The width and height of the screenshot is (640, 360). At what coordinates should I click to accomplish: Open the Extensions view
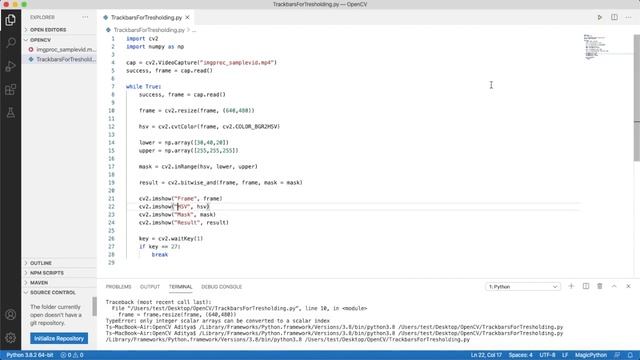coord(11,89)
